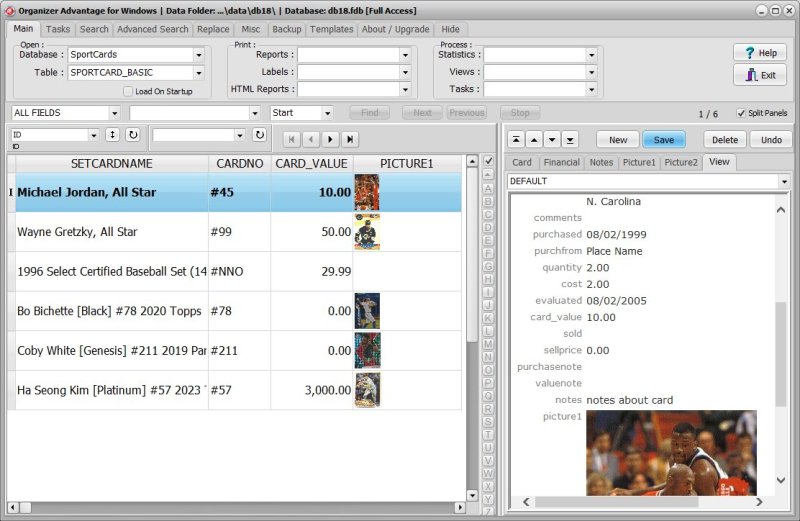The height and width of the screenshot is (521, 800).
Task: Click the refresh icon next to ID sort dropdown
Action: [x=133, y=135]
